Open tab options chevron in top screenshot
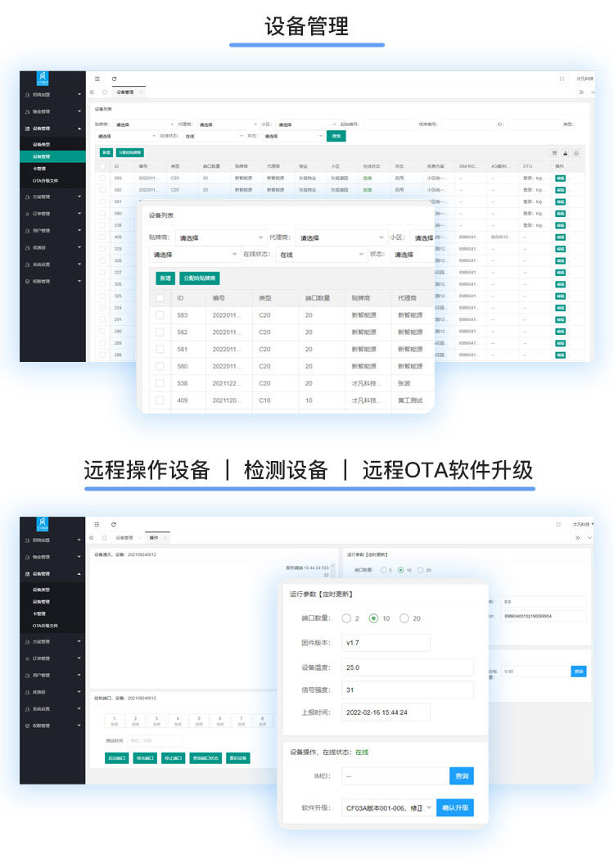Image resolution: width=614 pixels, height=868 pixels. click(593, 92)
